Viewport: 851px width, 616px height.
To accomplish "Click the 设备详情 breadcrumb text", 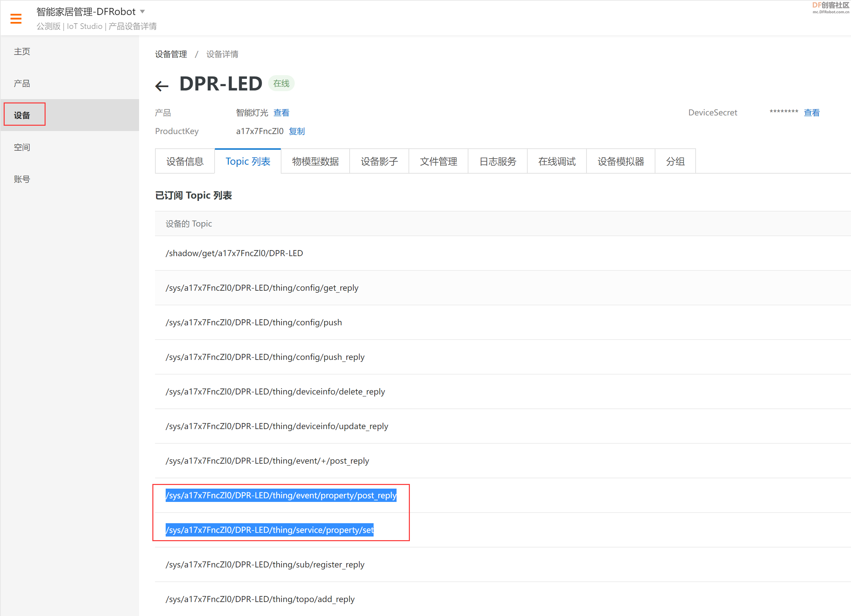I will coord(222,55).
